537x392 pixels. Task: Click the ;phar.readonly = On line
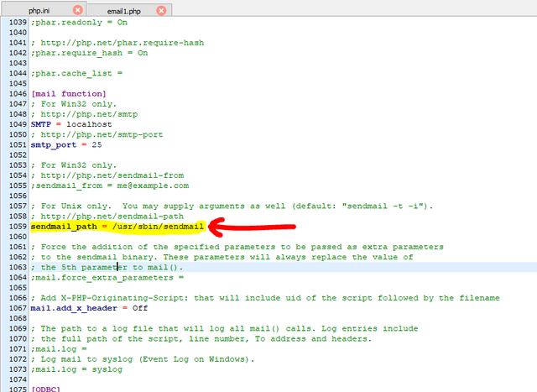(x=79, y=23)
